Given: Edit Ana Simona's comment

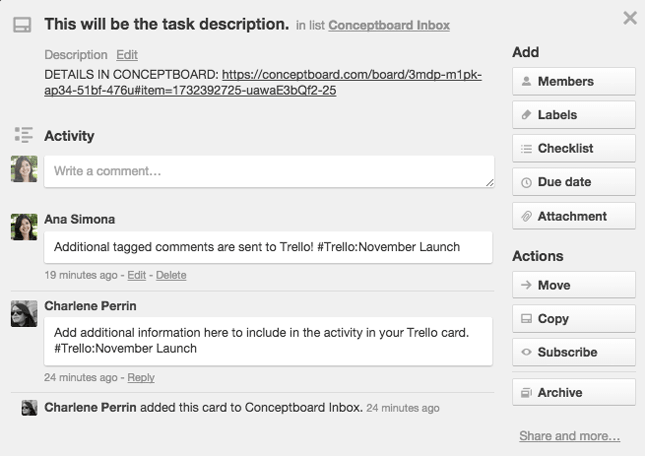Looking at the screenshot, I should coord(137,275).
